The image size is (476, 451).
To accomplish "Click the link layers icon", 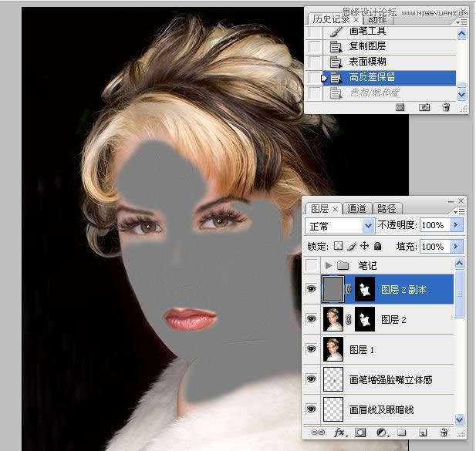I will 318,434.
